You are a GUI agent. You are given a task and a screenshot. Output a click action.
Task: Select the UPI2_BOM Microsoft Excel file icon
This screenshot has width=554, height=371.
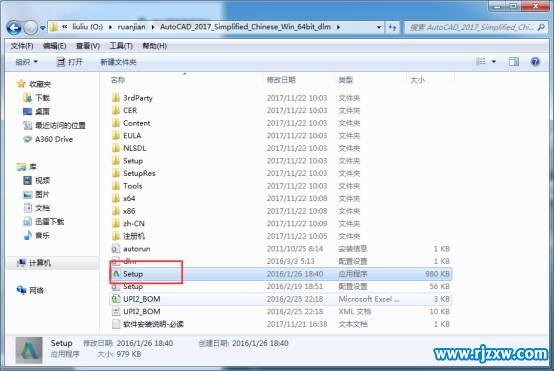point(116,299)
